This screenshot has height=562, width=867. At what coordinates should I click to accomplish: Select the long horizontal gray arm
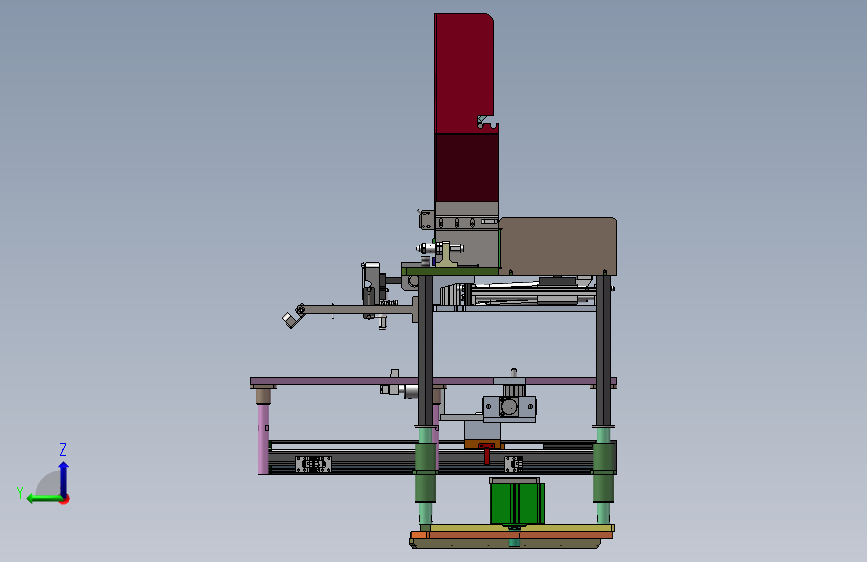(x=357, y=310)
